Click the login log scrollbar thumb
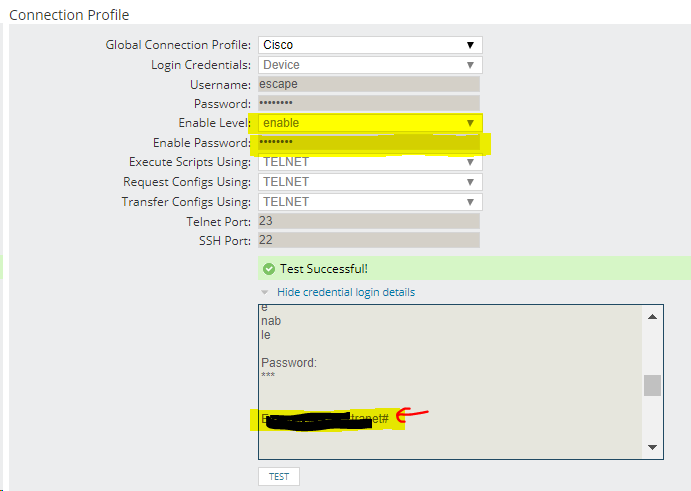The width and height of the screenshot is (691, 491). click(652, 385)
